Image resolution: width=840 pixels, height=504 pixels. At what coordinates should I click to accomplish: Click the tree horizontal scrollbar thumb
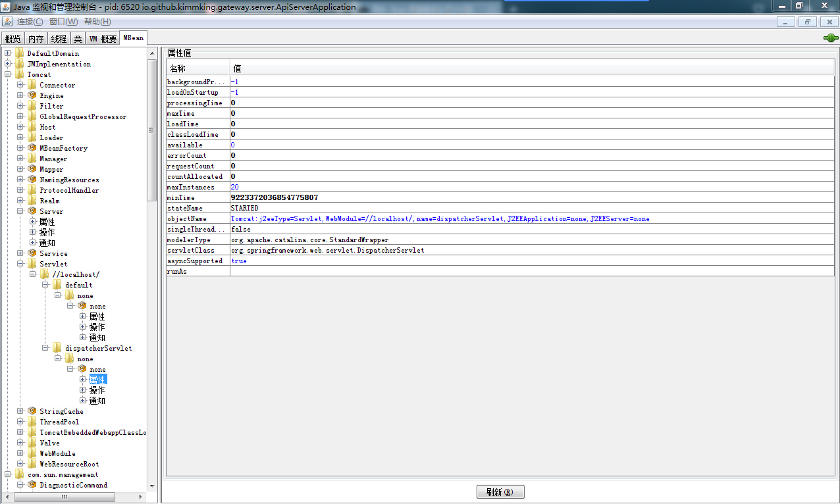65,497
